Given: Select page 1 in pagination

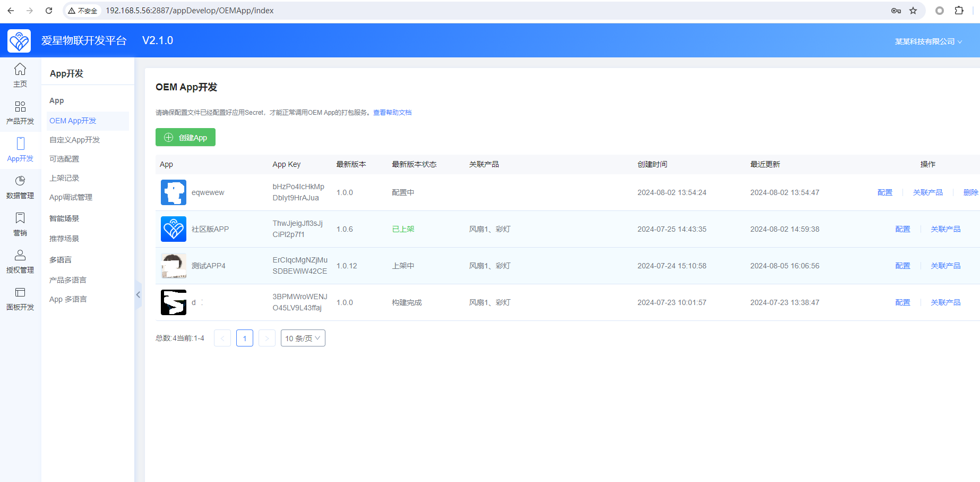Looking at the screenshot, I should (245, 338).
